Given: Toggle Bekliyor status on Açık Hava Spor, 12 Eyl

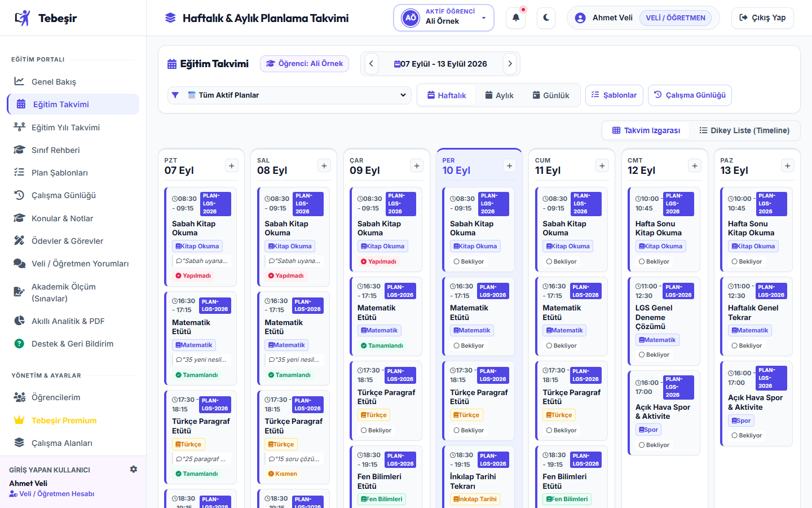Looking at the screenshot, I should click(654, 445).
